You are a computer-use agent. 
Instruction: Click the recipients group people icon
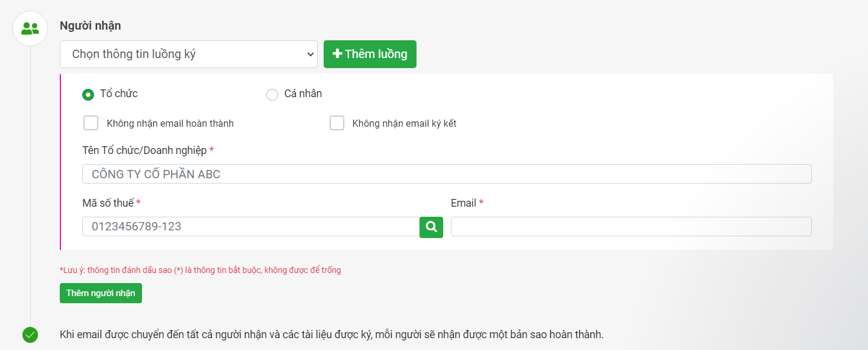coord(30,28)
